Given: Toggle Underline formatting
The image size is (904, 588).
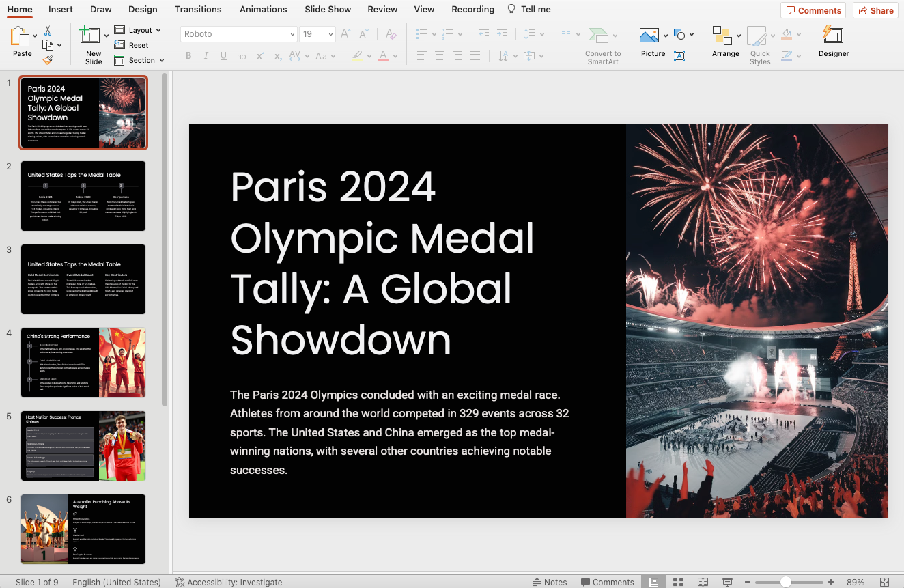Looking at the screenshot, I should (x=223, y=56).
